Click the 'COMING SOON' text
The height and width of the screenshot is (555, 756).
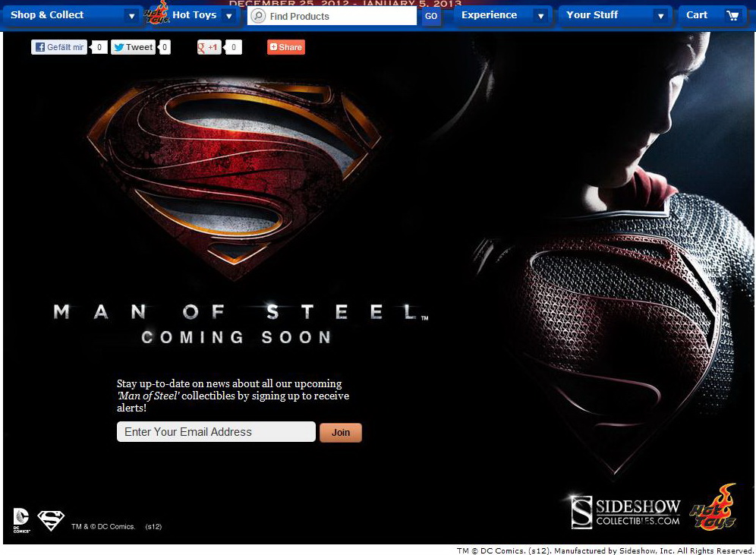[x=236, y=337]
